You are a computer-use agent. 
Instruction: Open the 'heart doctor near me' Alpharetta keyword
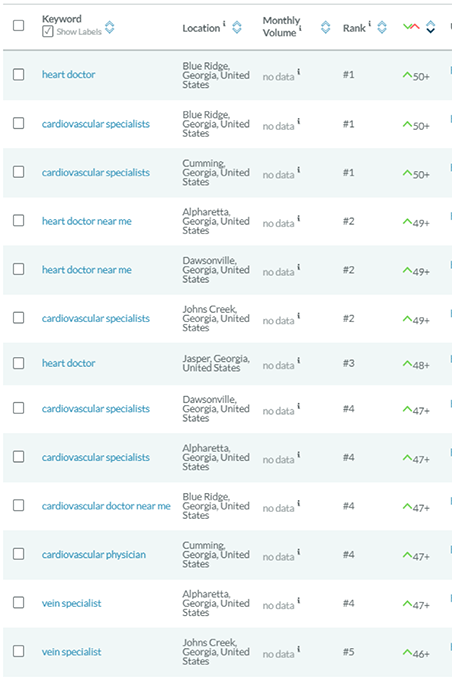click(87, 221)
